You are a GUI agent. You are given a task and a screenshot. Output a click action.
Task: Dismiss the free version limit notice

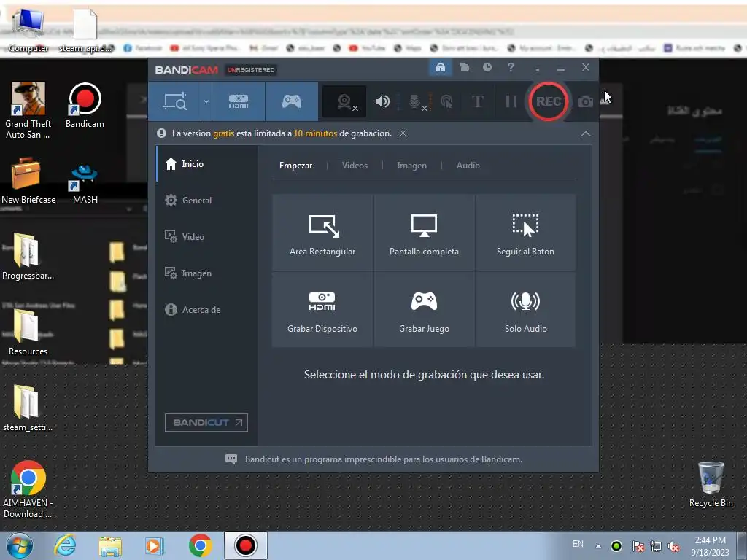(403, 133)
